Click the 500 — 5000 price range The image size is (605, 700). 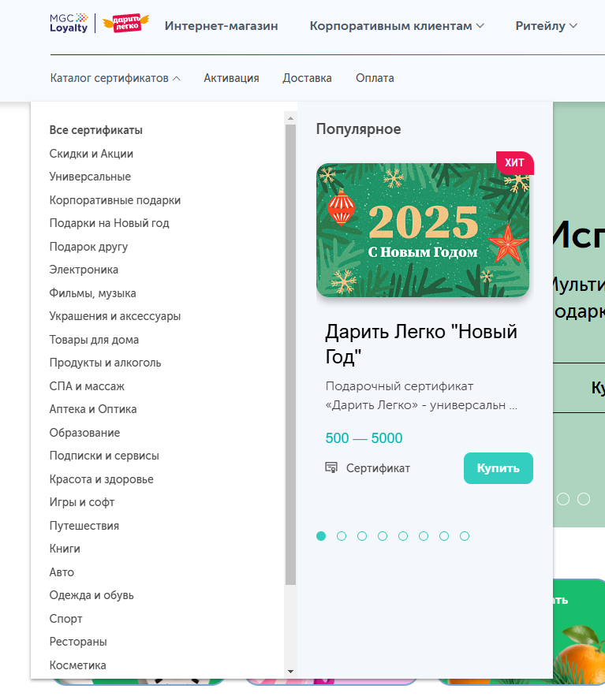pyautogui.click(x=364, y=438)
